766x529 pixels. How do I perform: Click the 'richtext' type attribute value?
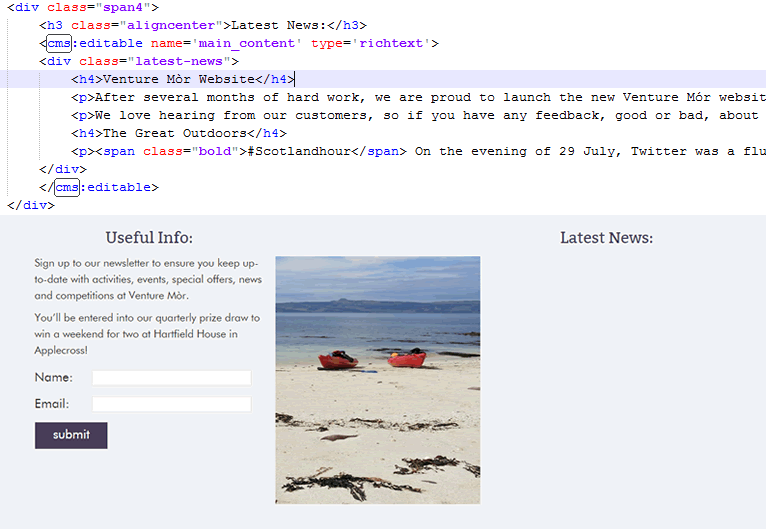click(391, 43)
